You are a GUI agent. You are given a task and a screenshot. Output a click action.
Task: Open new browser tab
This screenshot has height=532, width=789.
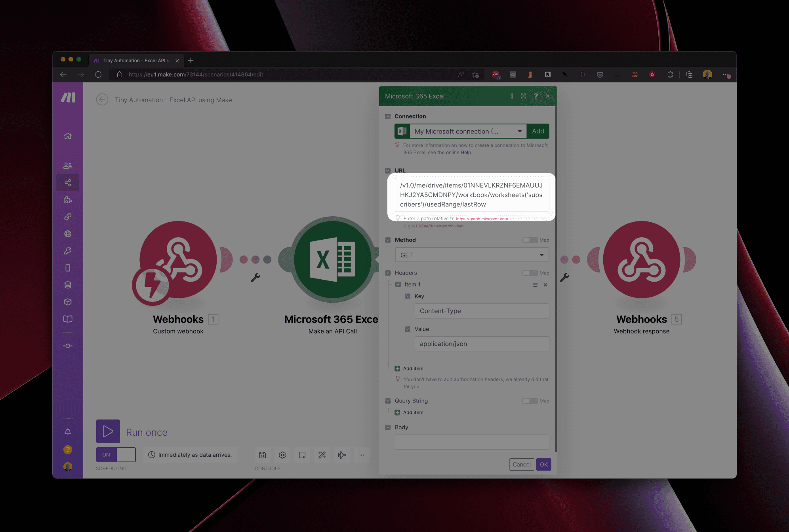pos(191,61)
